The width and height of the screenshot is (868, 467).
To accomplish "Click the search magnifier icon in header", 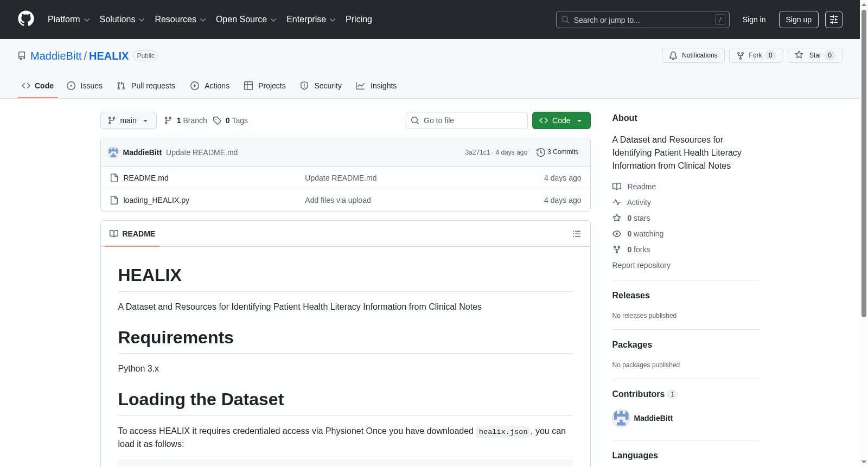I will coord(565,20).
